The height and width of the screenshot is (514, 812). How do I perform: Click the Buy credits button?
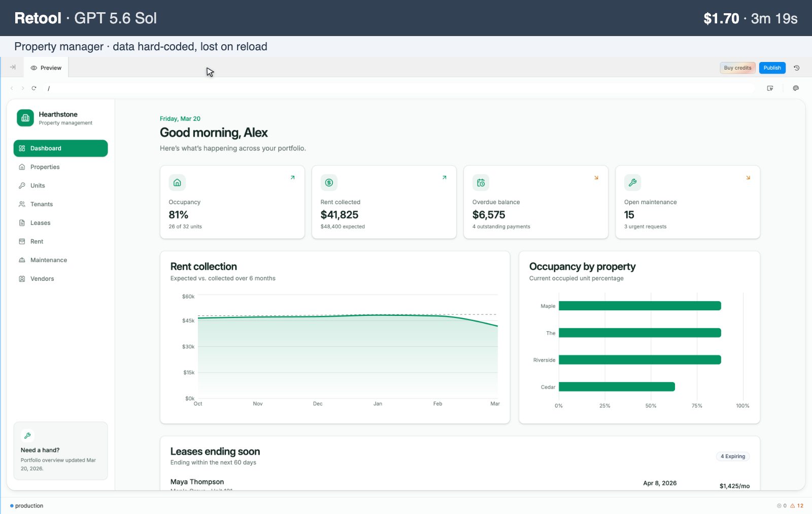click(737, 68)
